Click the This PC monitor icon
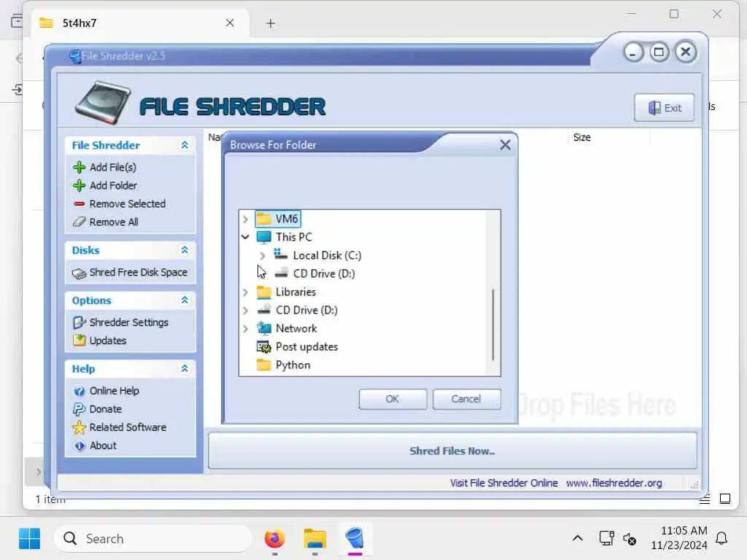The height and width of the screenshot is (560, 747). point(264,237)
